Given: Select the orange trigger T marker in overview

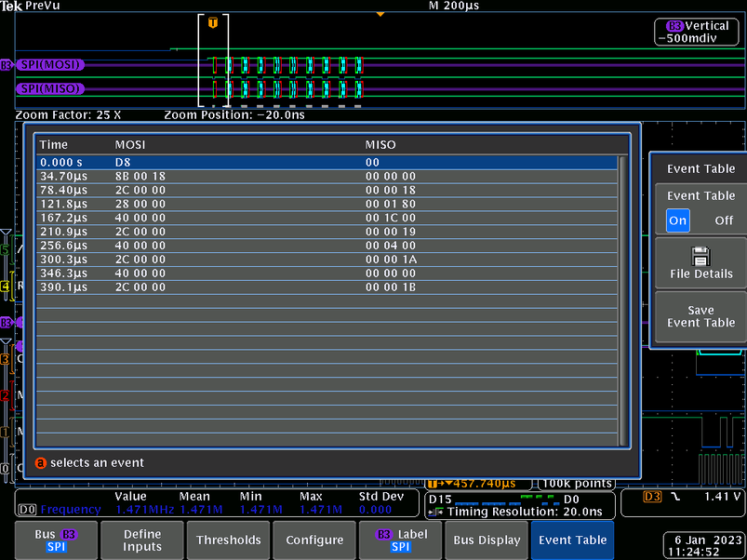Looking at the screenshot, I should (213, 22).
